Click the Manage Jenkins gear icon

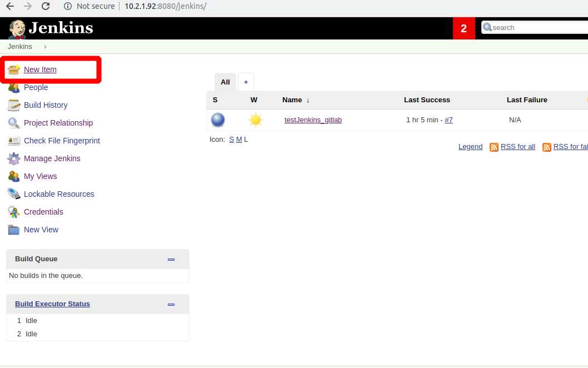click(x=14, y=158)
